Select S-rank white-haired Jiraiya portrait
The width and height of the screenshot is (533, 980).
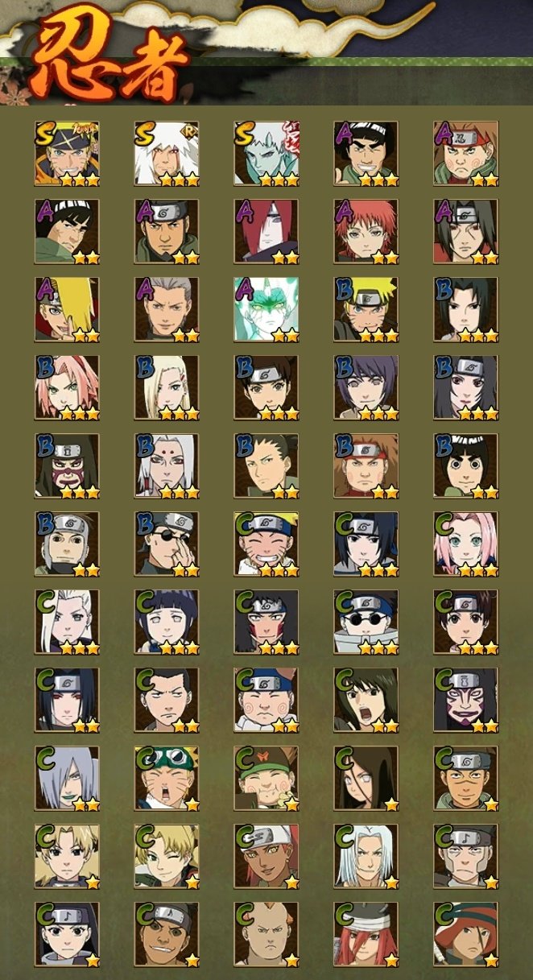click(x=167, y=154)
